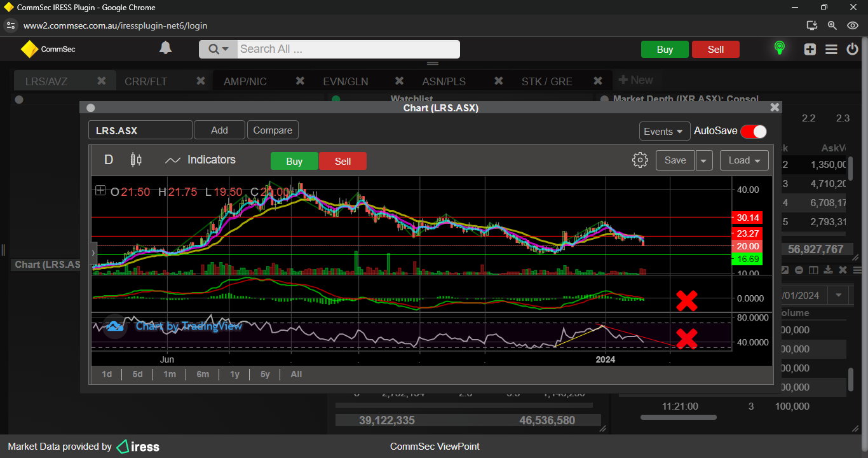Select the 6m time range
The image size is (868, 458).
[x=203, y=374]
